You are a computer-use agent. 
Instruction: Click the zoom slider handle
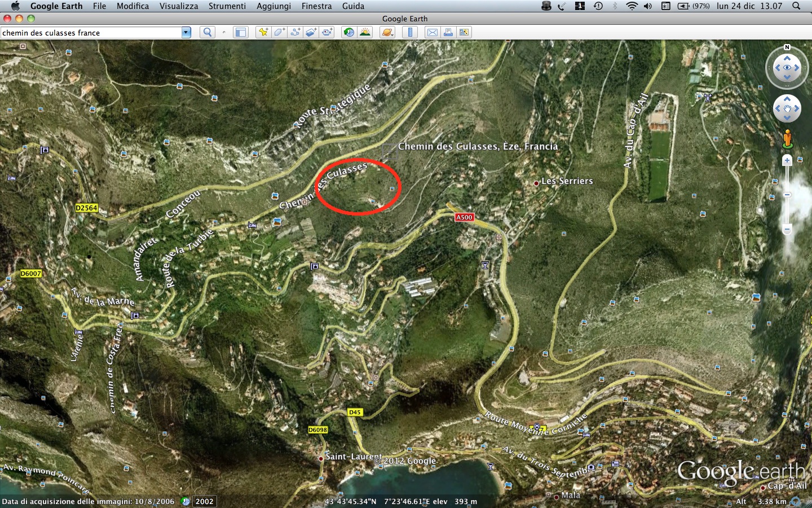787,195
